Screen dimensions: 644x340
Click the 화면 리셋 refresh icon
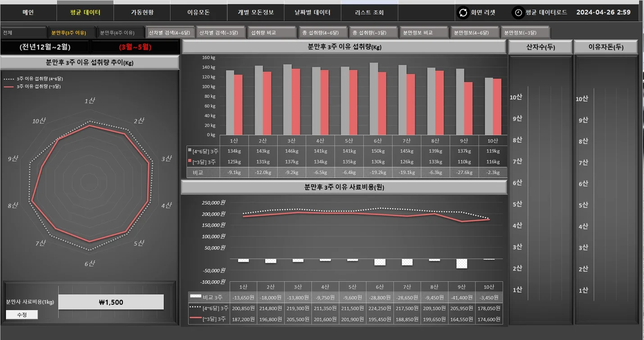pos(463,13)
